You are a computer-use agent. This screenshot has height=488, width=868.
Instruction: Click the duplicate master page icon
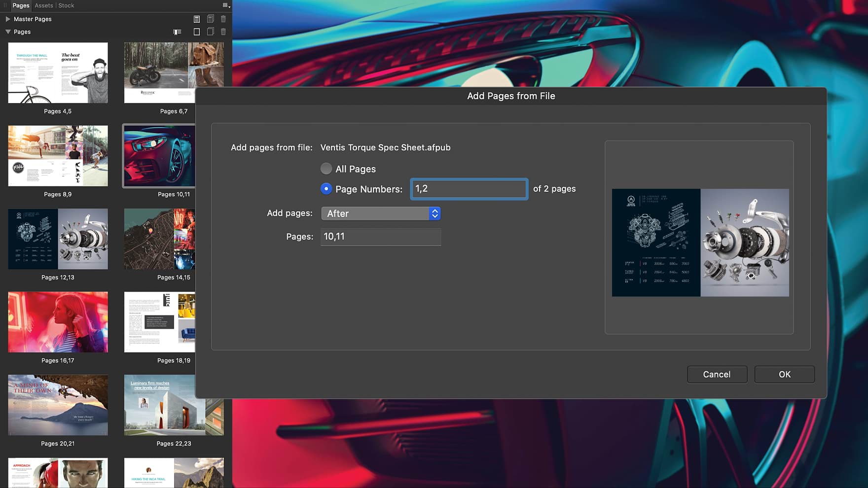click(210, 19)
